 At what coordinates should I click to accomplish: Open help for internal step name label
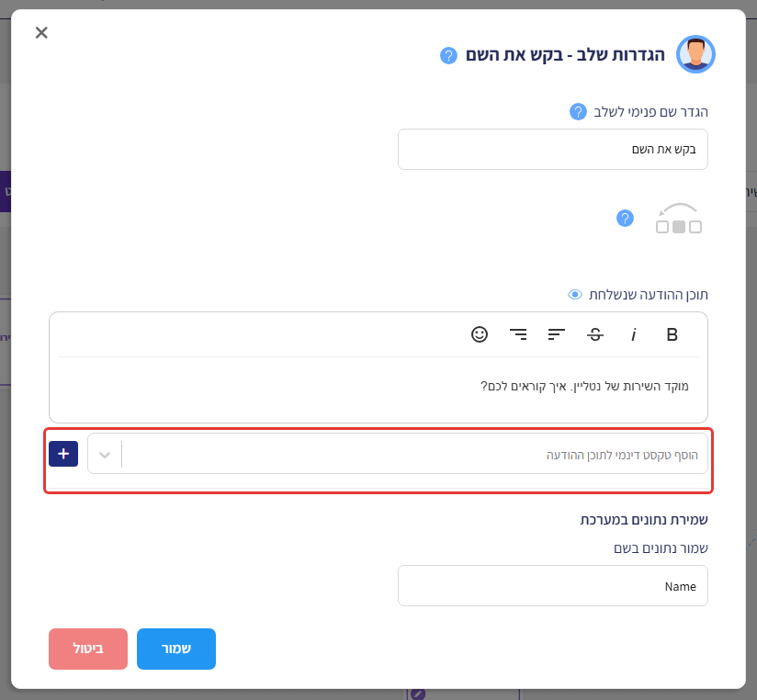point(578,112)
